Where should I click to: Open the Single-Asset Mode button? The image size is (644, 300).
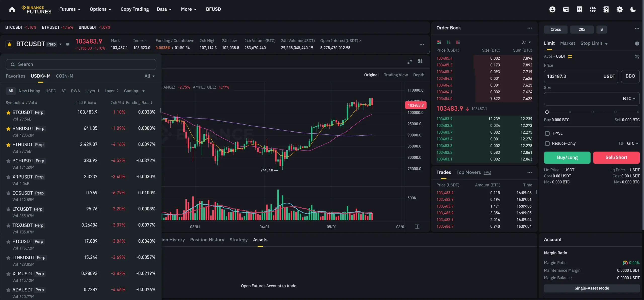[x=592, y=288]
